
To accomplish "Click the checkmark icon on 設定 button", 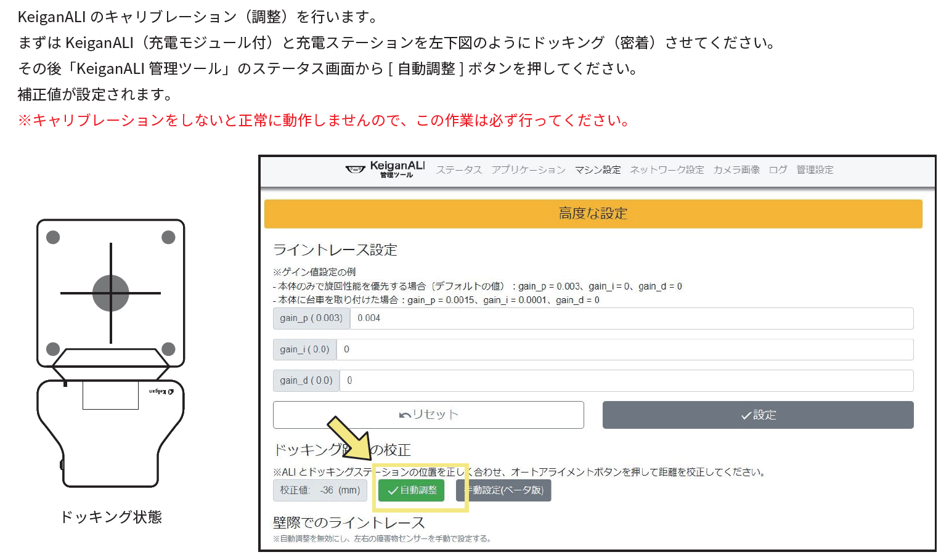I will (746, 415).
